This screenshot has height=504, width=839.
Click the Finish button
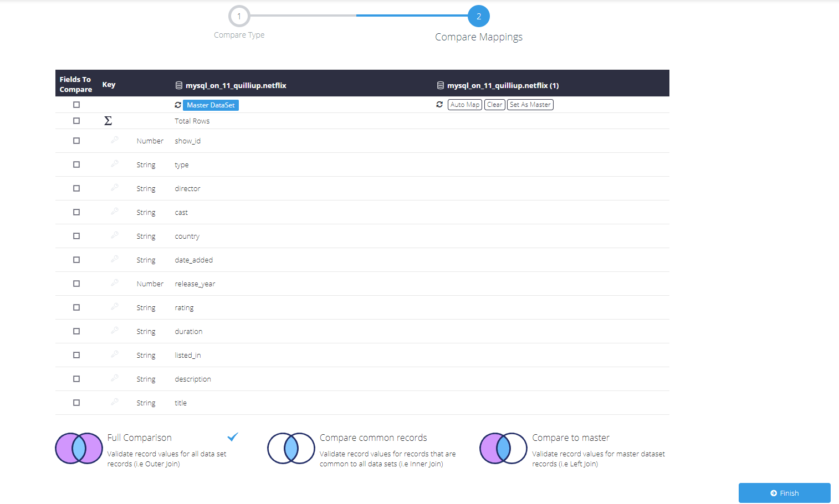[785, 493]
